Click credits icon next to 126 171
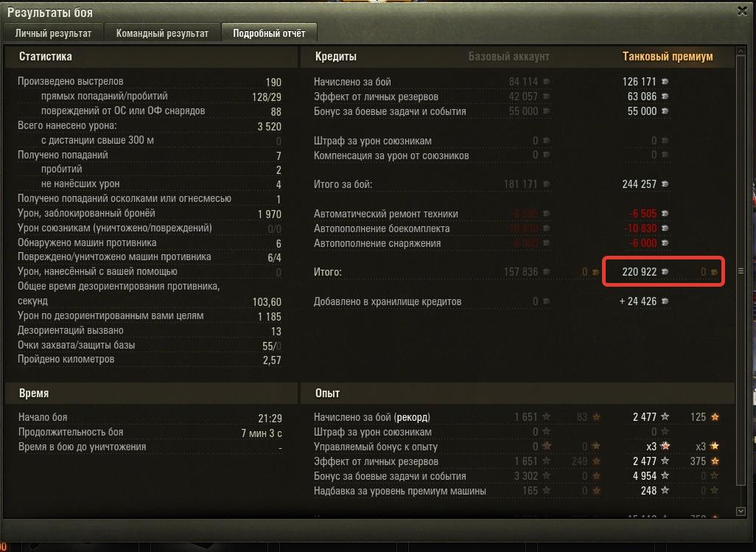Screen dimensions: 756x552 (665, 82)
